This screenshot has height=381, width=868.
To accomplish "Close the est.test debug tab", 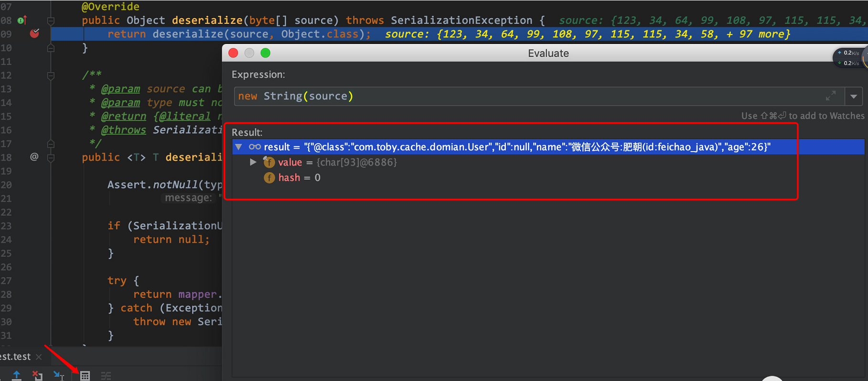I will [x=39, y=357].
